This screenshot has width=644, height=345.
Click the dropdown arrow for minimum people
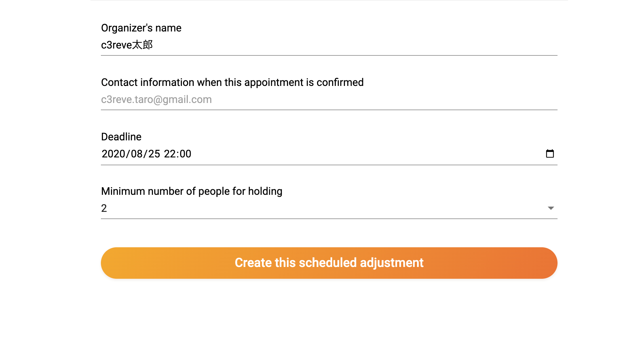click(x=551, y=208)
